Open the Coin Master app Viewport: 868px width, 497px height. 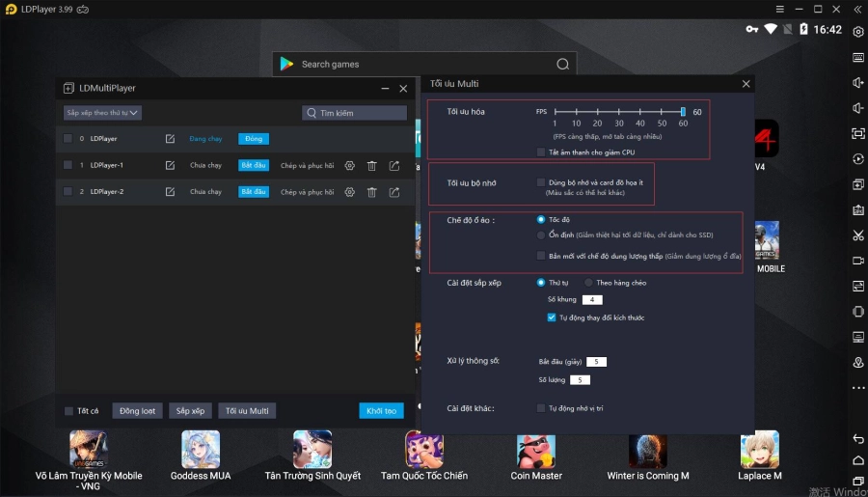(x=535, y=450)
